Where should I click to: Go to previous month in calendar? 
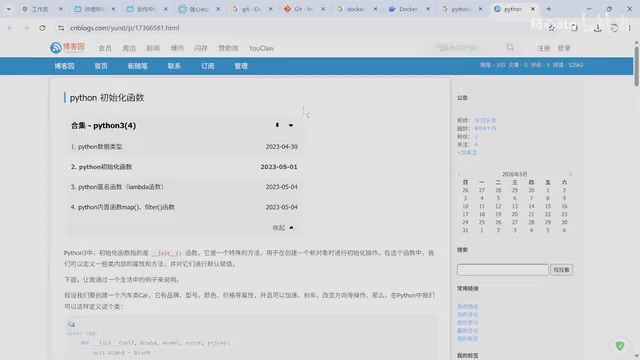(459, 174)
